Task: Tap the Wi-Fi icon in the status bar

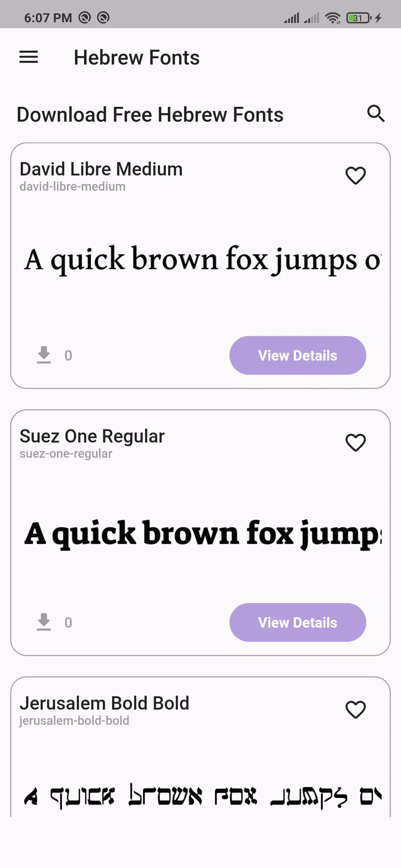Action: 332,17
